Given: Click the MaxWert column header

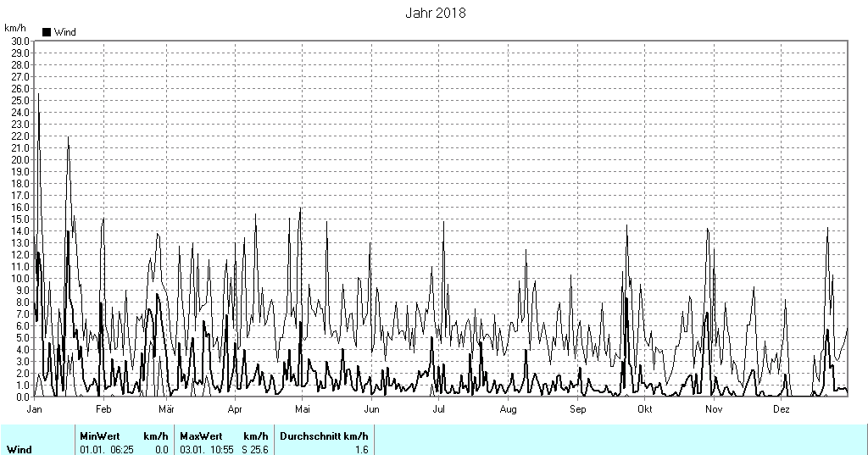Looking at the screenshot, I should click(199, 436).
